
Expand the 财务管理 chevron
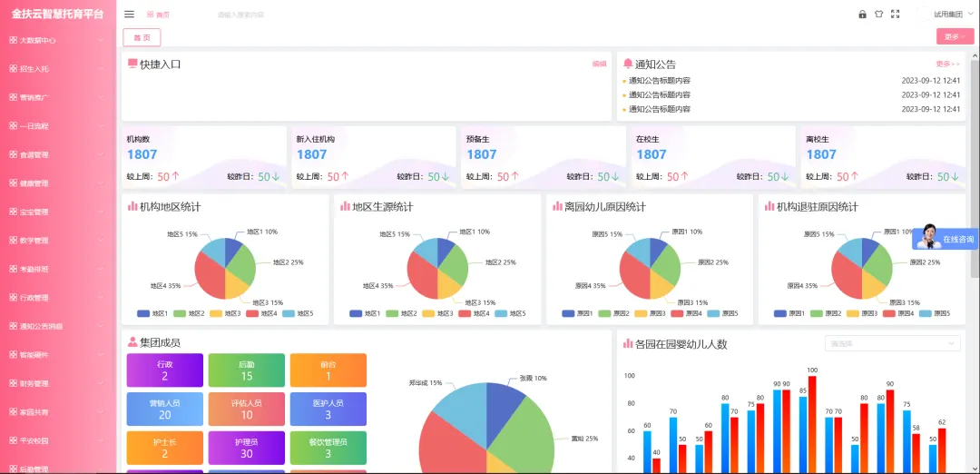pyautogui.click(x=101, y=383)
